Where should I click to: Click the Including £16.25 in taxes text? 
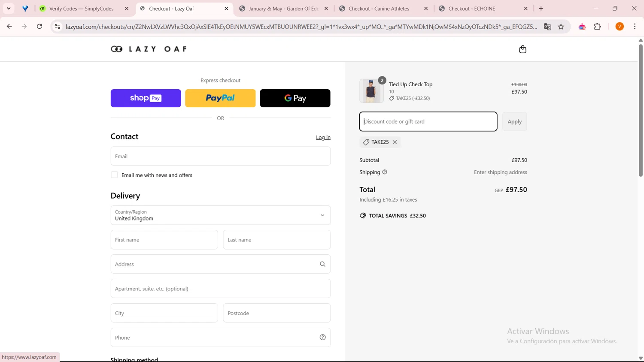388,199
